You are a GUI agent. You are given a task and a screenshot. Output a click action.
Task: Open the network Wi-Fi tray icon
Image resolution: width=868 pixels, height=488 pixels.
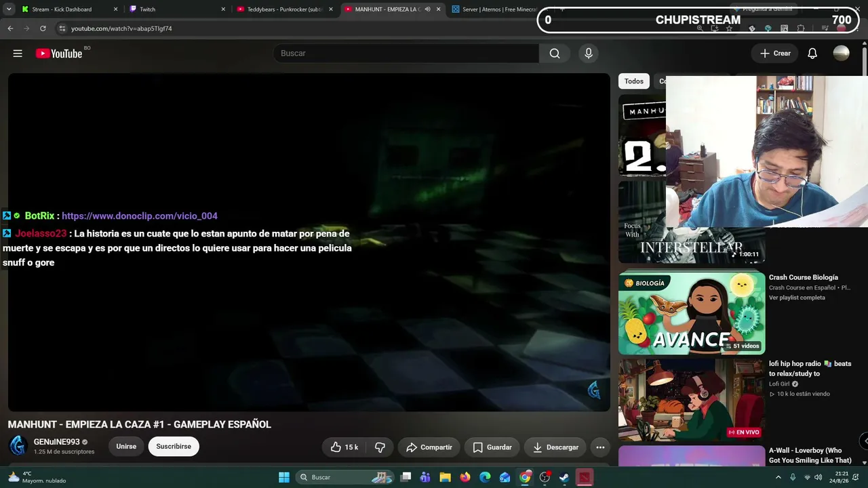pyautogui.click(x=807, y=477)
